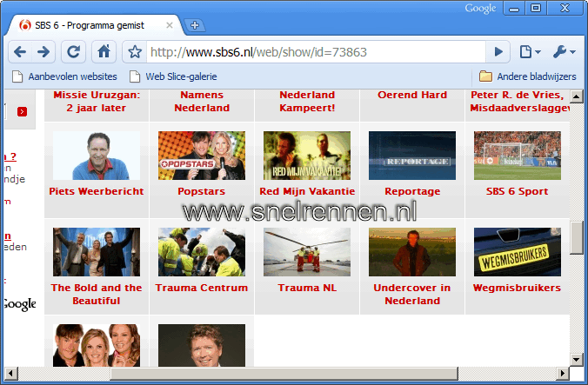Open the page menu document icon

pos(530,51)
